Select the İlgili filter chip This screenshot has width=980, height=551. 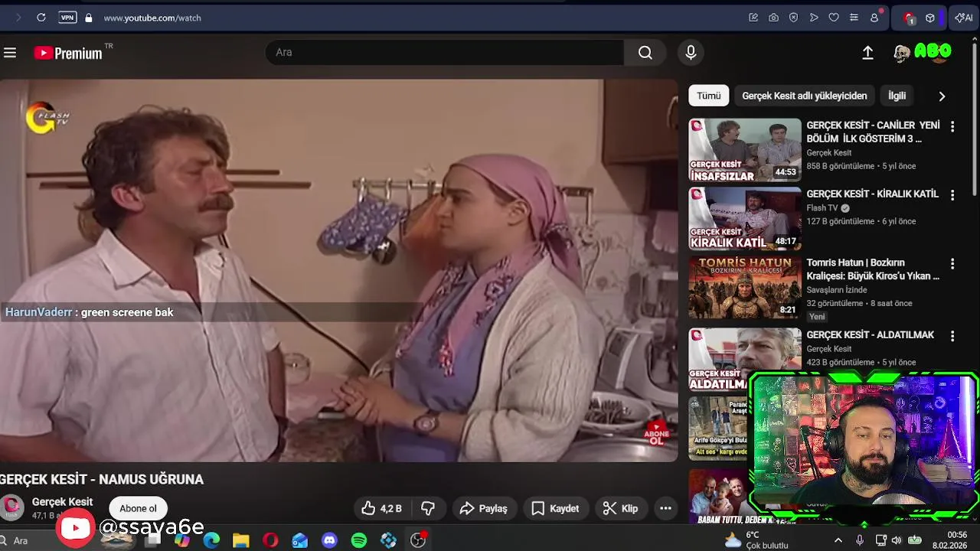click(897, 96)
